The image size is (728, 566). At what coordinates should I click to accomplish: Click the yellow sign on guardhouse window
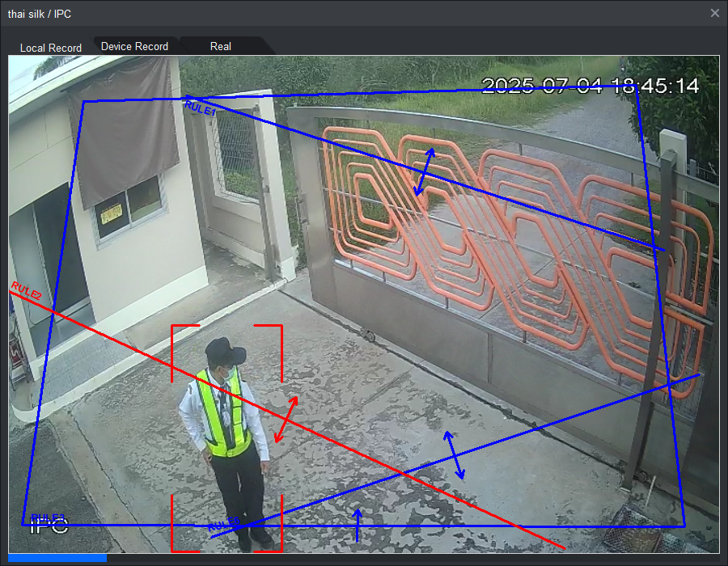(111, 213)
